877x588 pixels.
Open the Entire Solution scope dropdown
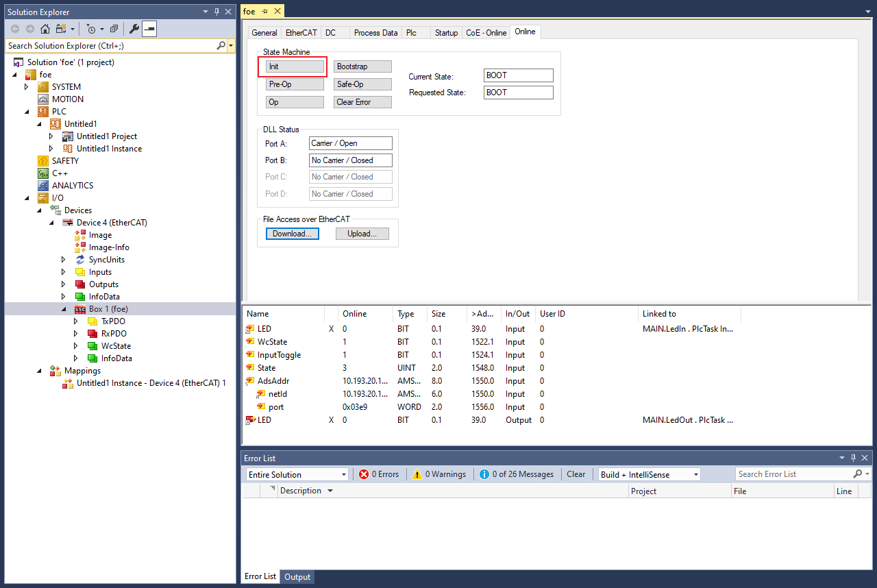[x=297, y=474]
